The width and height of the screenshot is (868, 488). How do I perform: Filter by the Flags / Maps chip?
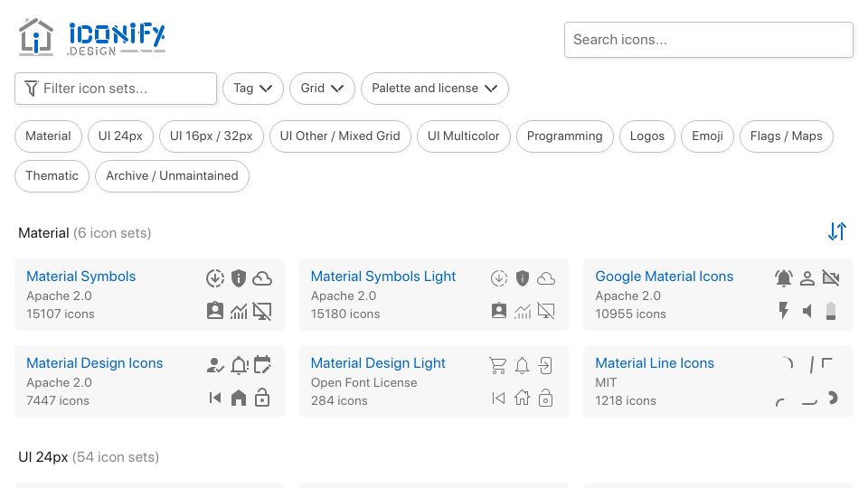pyautogui.click(x=786, y=136)
